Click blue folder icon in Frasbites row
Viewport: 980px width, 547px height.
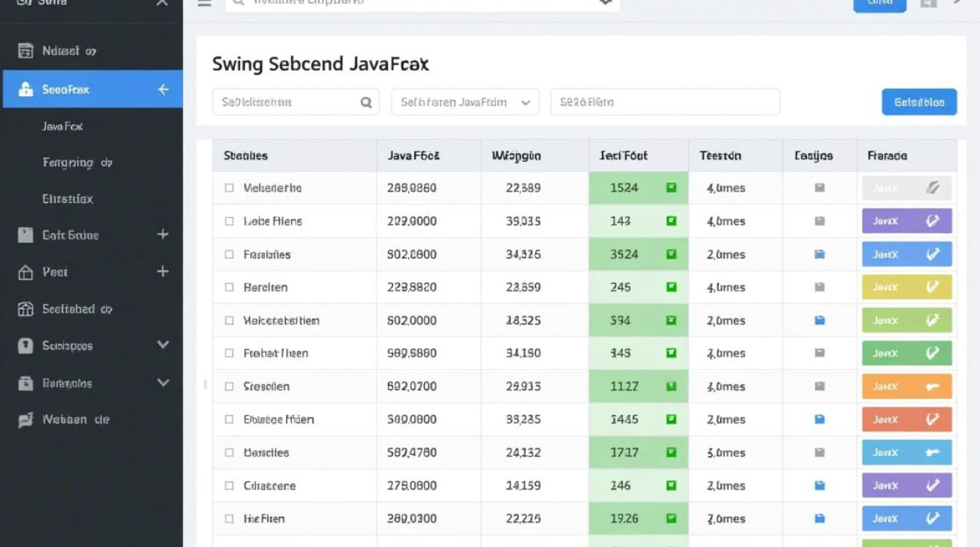tap(820, 255)
